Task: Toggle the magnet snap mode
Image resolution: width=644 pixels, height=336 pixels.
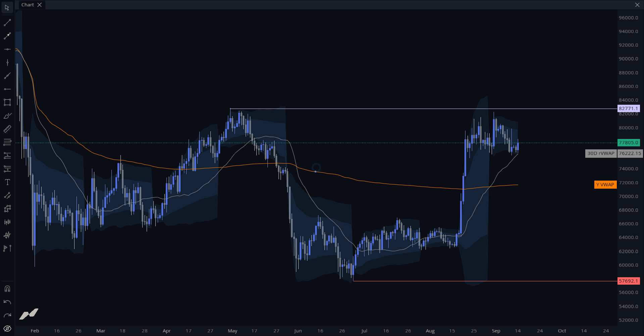Action: pyautogui.click(x=7, y=289)
